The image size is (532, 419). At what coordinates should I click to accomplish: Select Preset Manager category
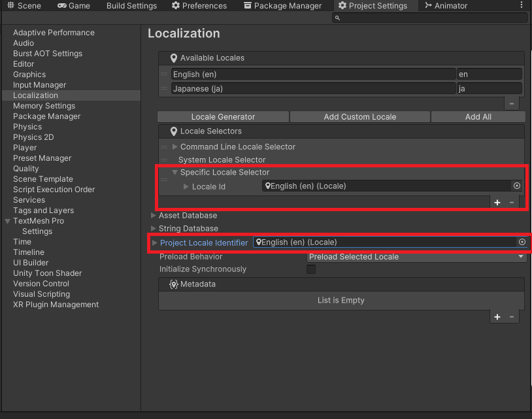(x=42, y=158)
